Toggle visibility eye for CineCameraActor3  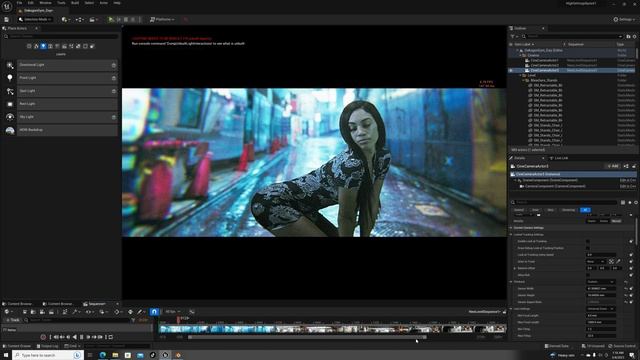(511, 70)
